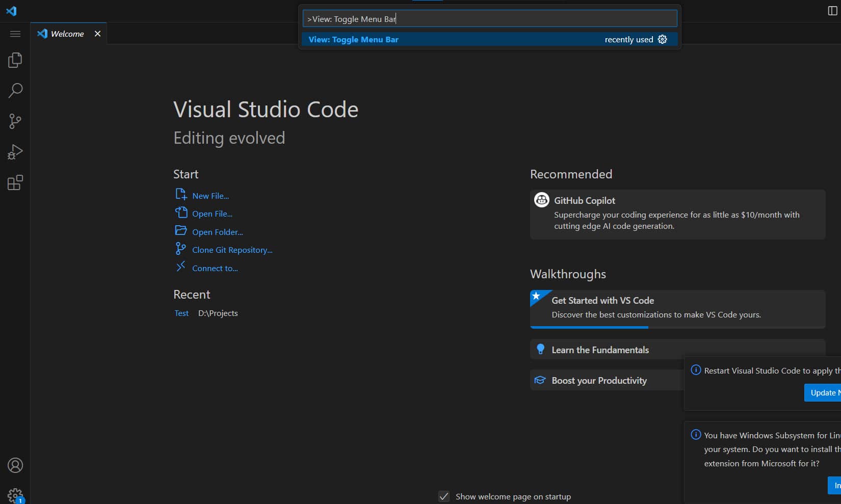Click the info icon on restart notification
Image resolution: width=841 pixels, height=504 pixels.
coord(696,370)
